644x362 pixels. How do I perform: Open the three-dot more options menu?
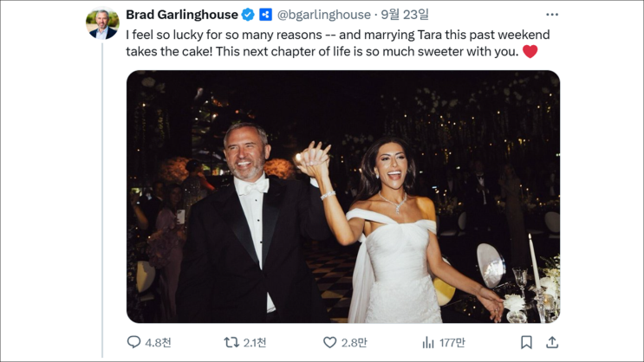pos(552,15)
